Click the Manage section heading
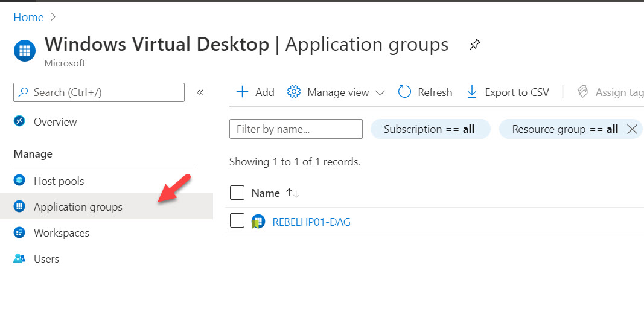This screenshot has height=326, width=644. [x=33, y=154]
